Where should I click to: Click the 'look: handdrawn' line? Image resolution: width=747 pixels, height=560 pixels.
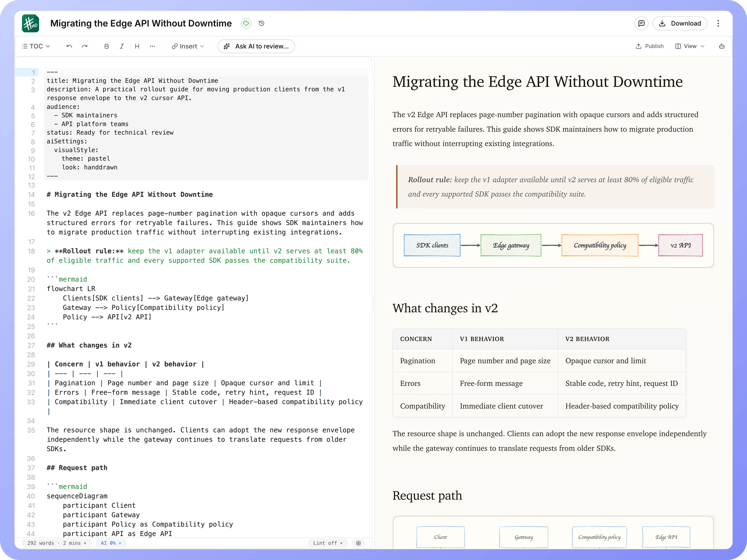pos(89,167)
